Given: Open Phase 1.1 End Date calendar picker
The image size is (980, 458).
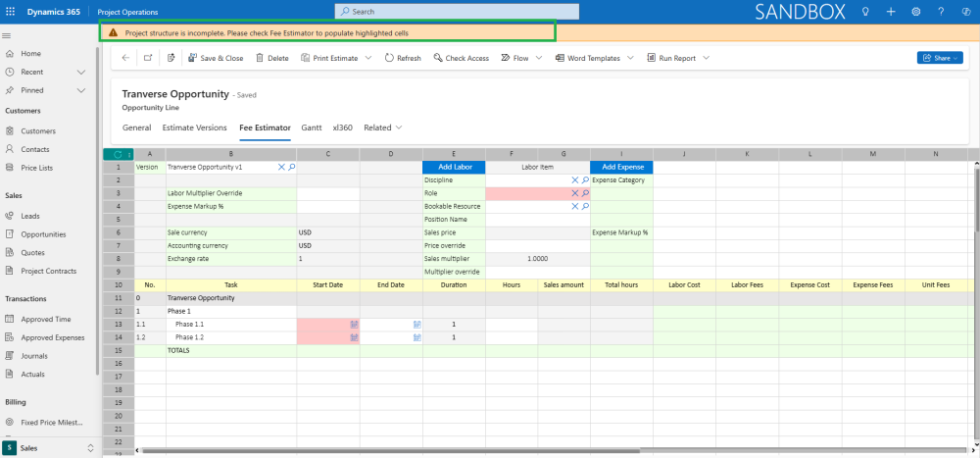Looking at the screenshot, I should (416, 324).
